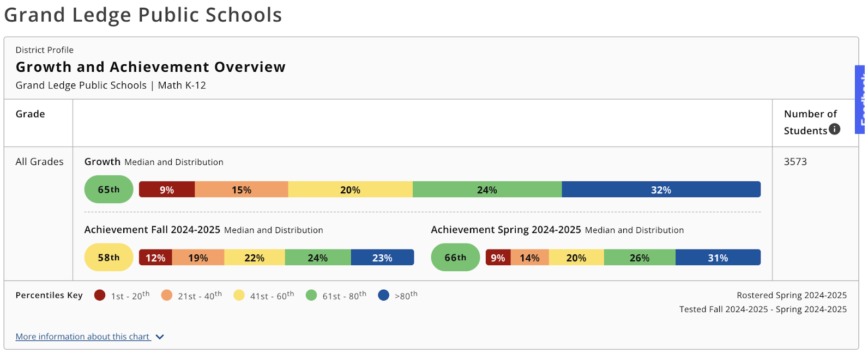Click the 61st - 80th key label
Screen dimensions: 868x360
click(x=344, y=295)
